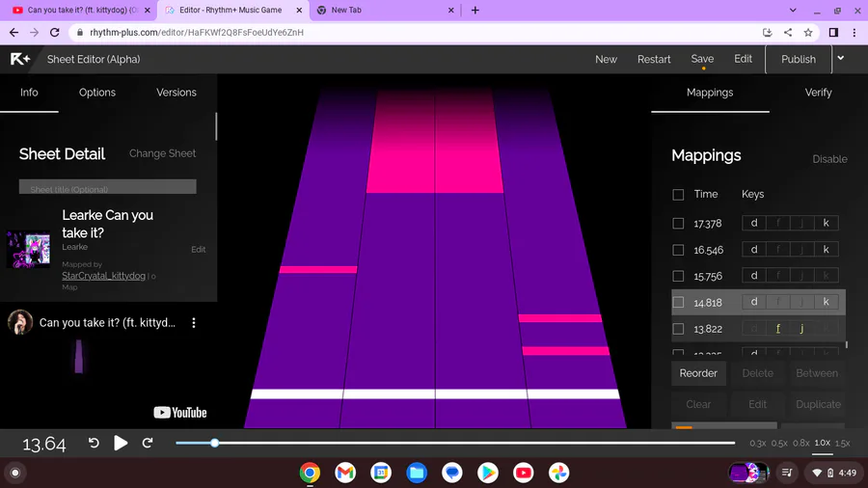Click the YouTube logo on video
This screenshot has width=868, height=488.
coord(180,412)
